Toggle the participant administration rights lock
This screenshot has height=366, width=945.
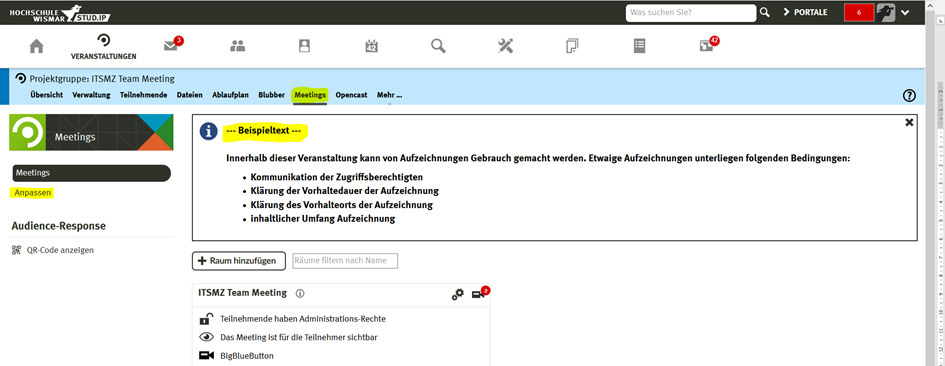coord(206,319)
